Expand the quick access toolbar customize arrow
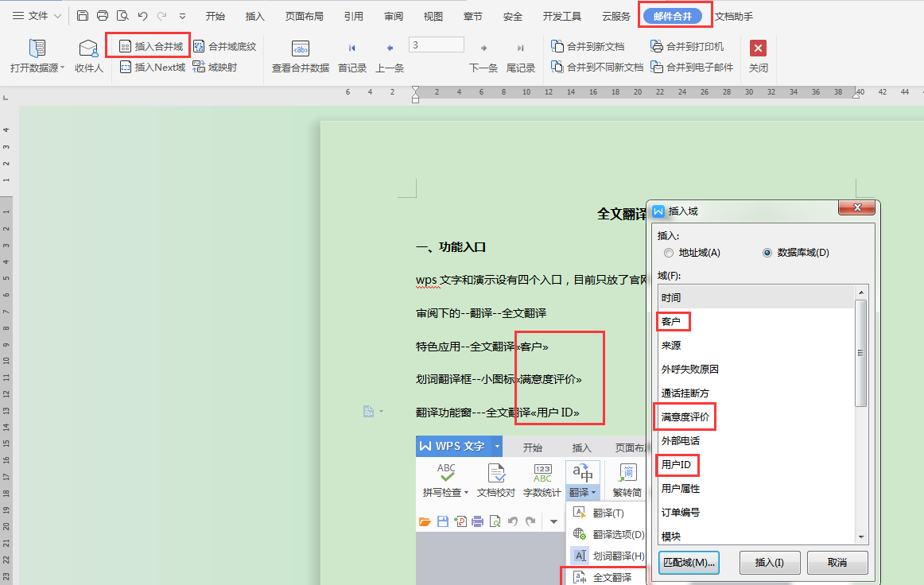924x585 pixels. (x=182, y=17)
